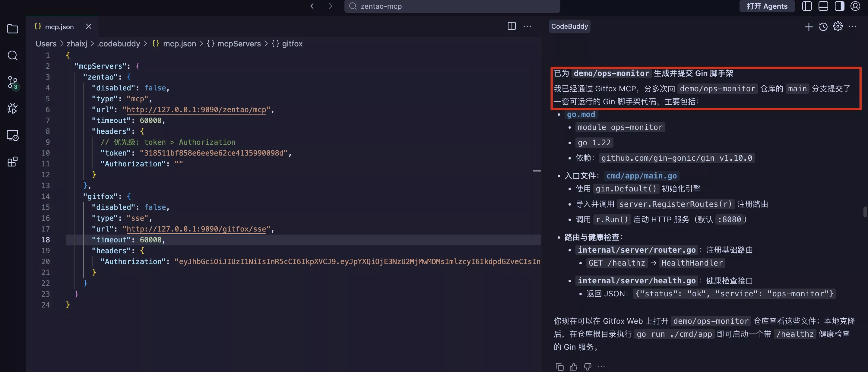Toggle the bottom panel layout

[823, 6]
